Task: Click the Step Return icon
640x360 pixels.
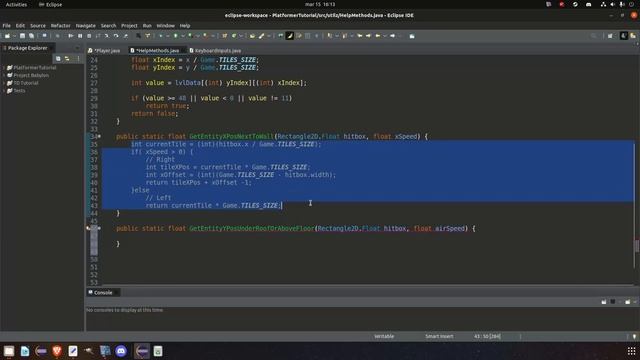Action: tap(125, 36)
